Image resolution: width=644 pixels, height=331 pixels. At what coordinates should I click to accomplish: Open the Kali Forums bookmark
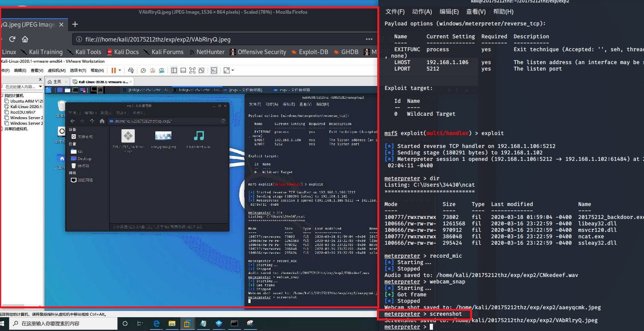(163, 52)
